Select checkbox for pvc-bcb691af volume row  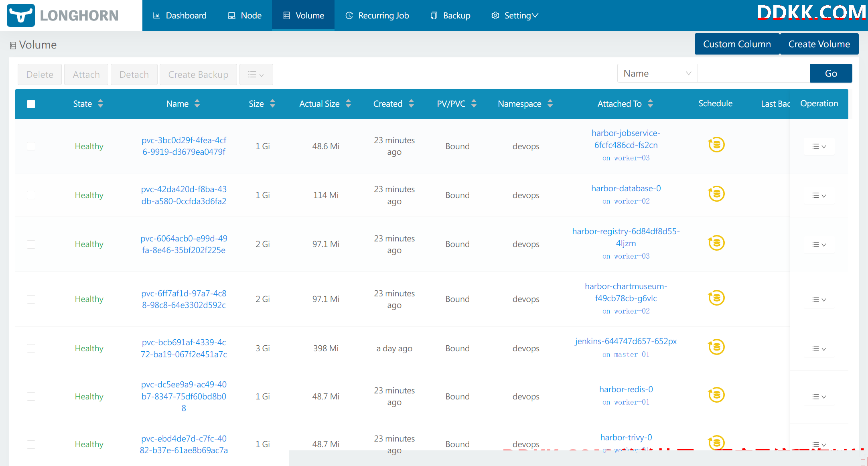31,348
